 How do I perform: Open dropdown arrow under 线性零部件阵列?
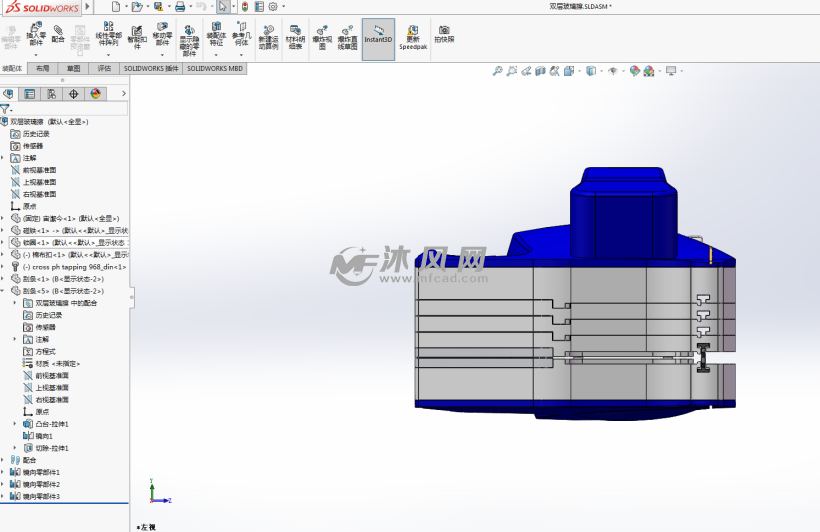point(108,54)
